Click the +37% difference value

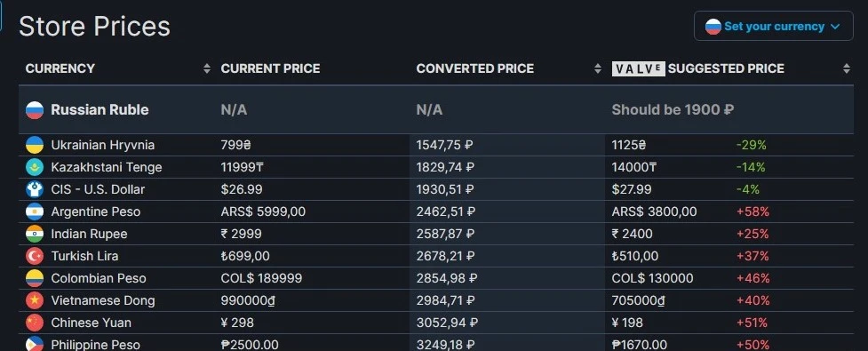click(x=753, y=256)
